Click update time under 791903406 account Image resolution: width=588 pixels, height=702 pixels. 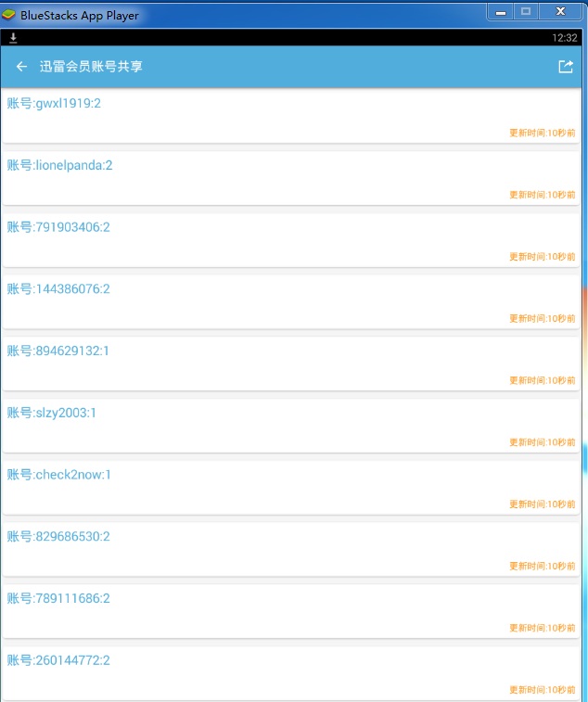(x=543, y=257)
